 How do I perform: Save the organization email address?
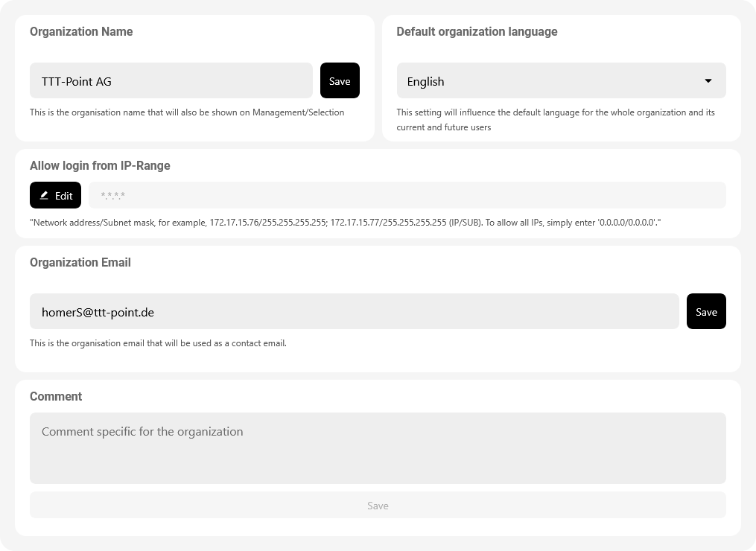click(705, 311)
